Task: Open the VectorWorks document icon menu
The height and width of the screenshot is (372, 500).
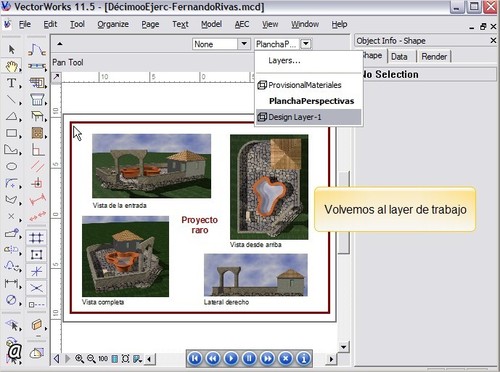Action: coord(7,24)
